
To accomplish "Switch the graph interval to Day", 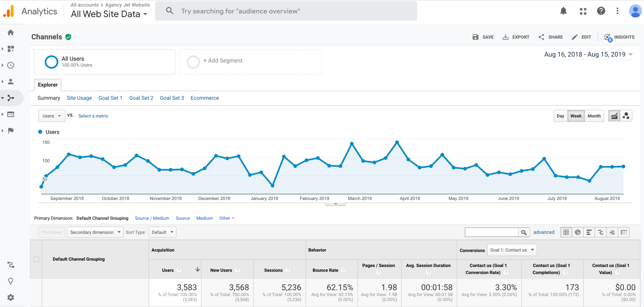I will [560, 116].
